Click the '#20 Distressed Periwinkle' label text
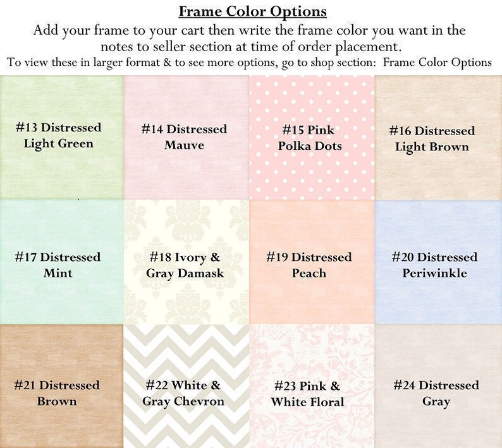 [434, 265]
